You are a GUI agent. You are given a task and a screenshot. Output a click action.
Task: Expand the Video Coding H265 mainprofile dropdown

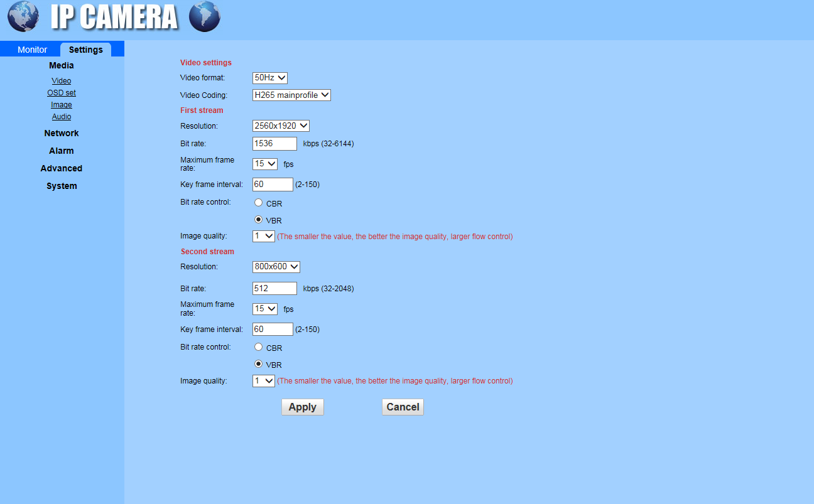click(x=291, y=95)
